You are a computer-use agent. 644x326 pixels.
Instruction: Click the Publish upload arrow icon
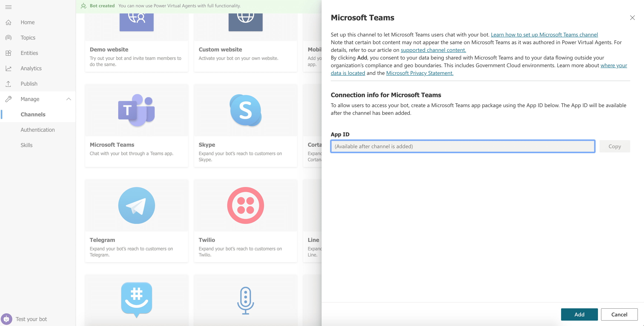click(8, 84)
